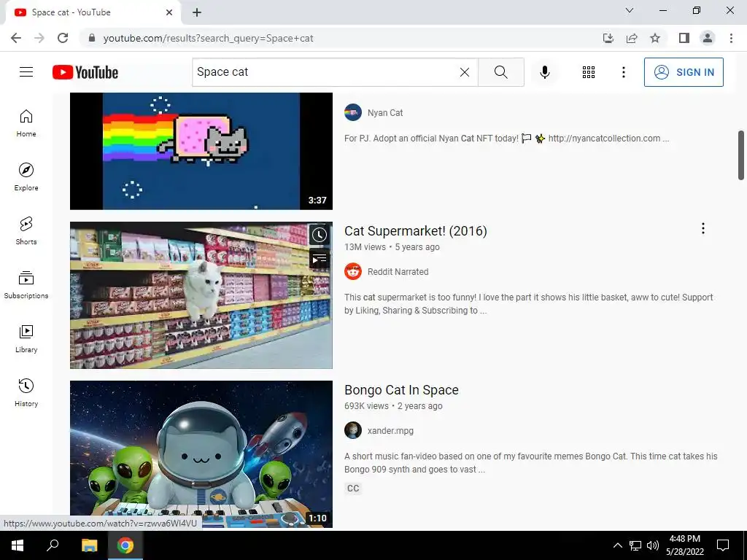Bookmark this page with star icon

(655, 38)
